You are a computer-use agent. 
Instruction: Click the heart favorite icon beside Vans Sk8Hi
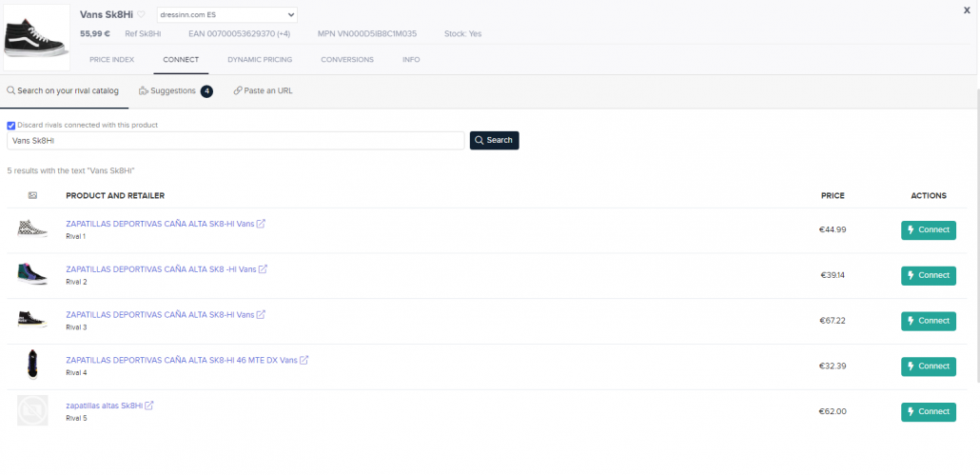coord(141,14)
